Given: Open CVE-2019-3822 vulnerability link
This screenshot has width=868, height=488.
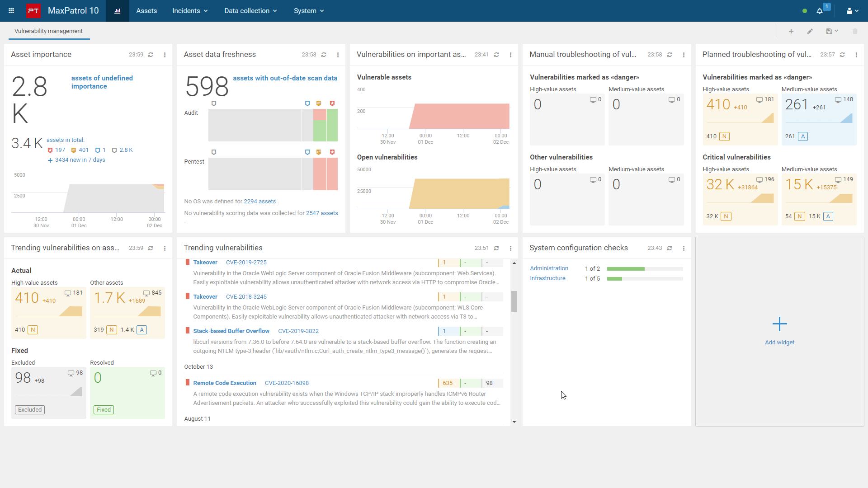Looking at the screenshot, I should [x=298, y=331].
